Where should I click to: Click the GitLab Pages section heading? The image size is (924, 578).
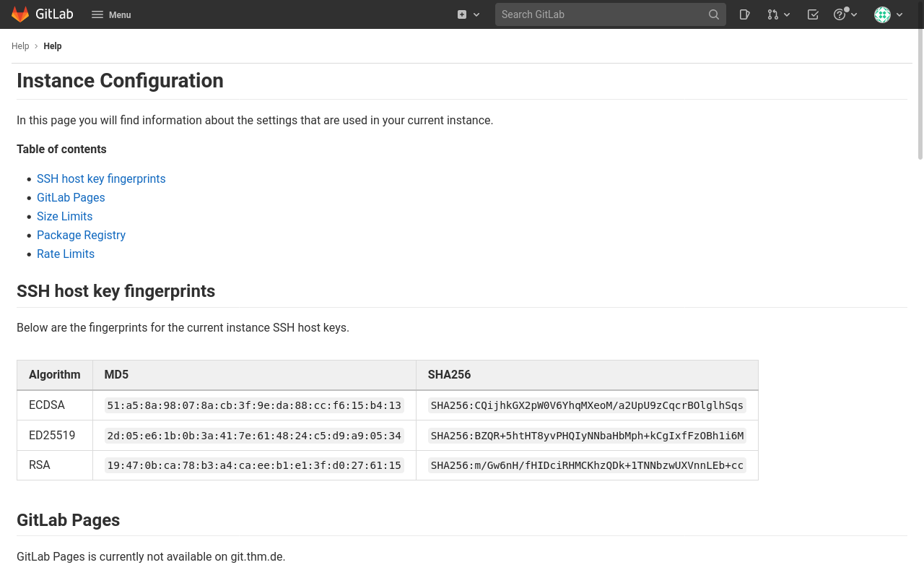click(68, 520)
